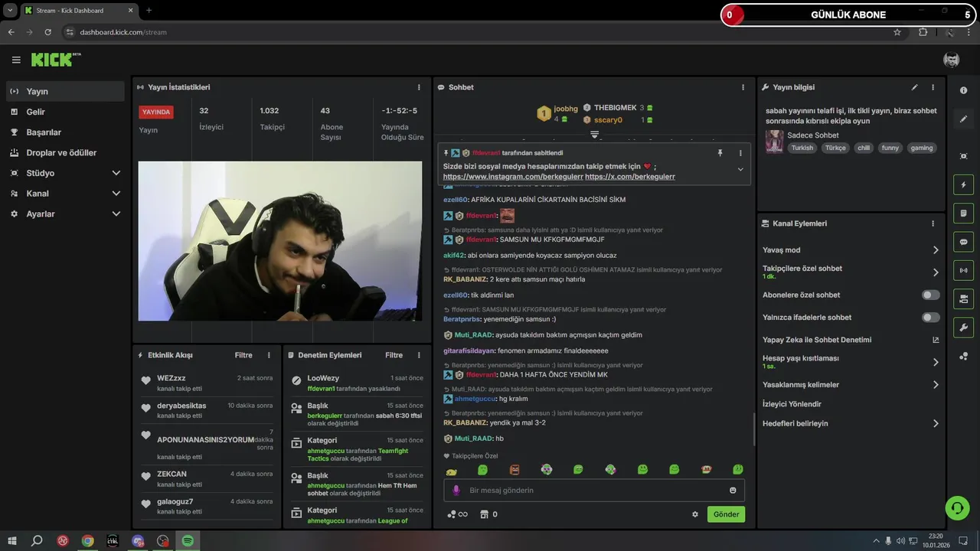
Task: Open the hamburger navigation menu
Action: [x=16, y=60]
